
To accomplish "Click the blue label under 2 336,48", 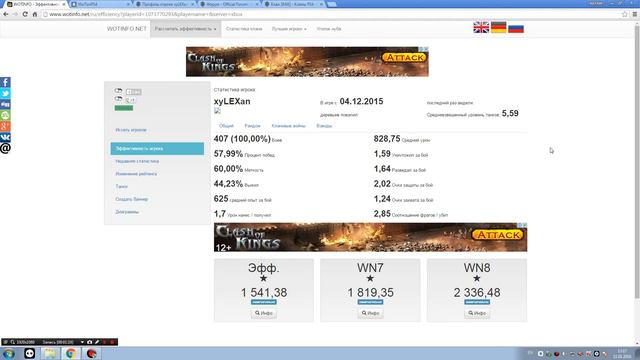I will click(477, 302).
